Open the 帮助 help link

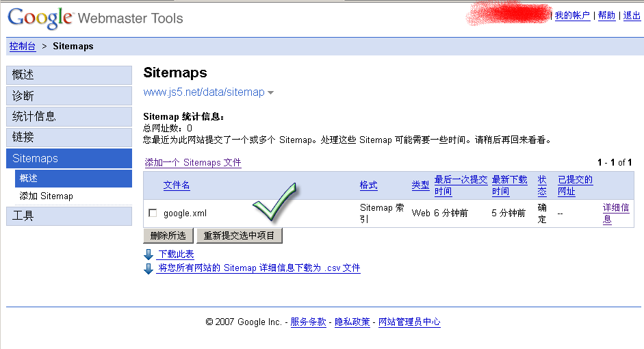tap(606, 16)
